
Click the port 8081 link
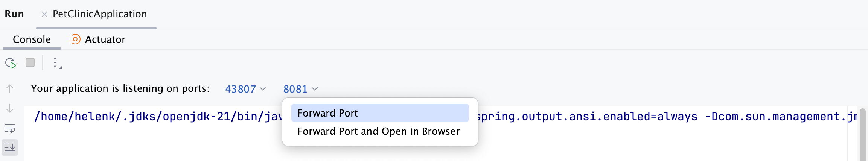click(x=295, y=89)
